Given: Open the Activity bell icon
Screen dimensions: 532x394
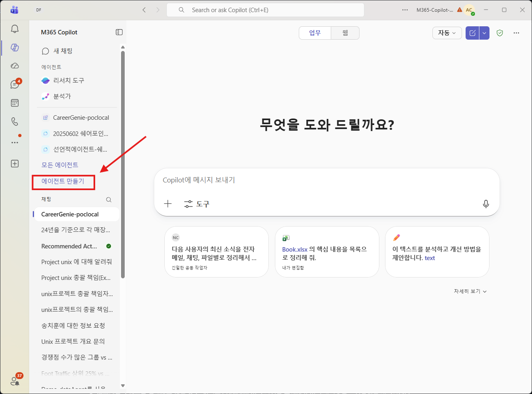Looking at the screenshot, I should click(x=15, y=29).
